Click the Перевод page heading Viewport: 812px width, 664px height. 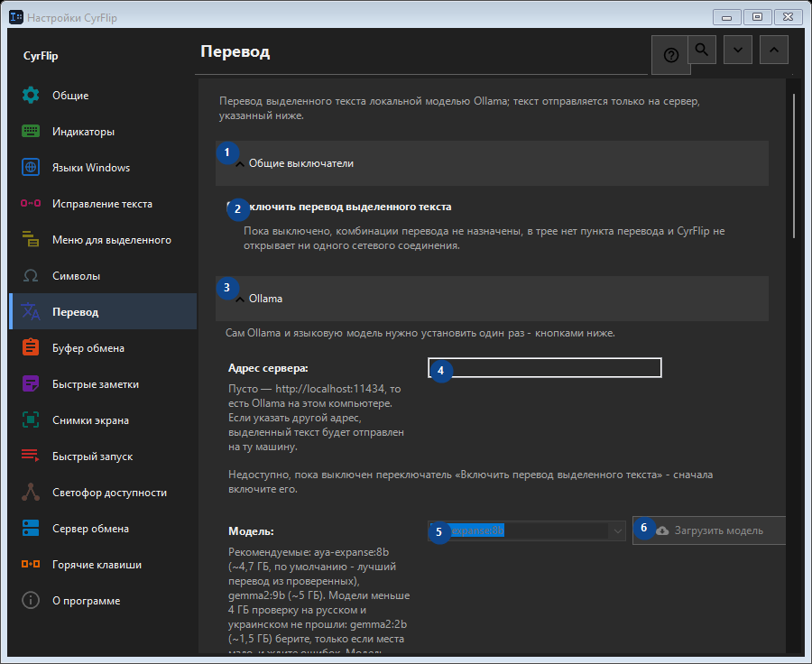click(x=235, y=51)
